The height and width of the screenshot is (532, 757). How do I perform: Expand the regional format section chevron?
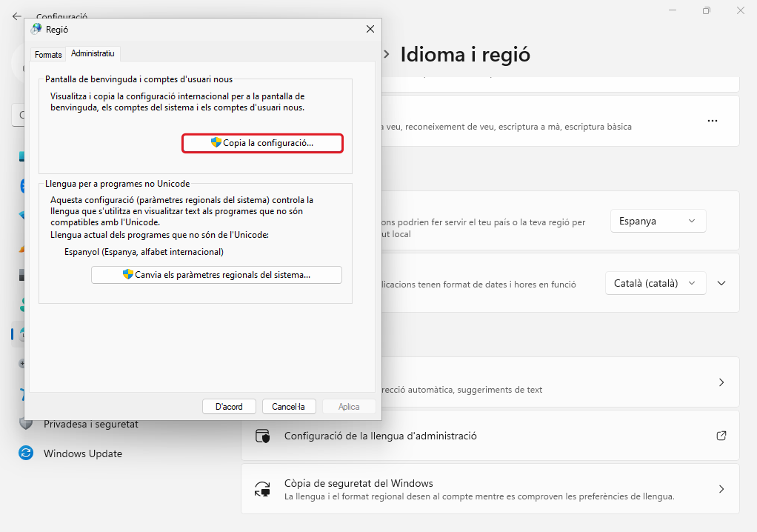click(721, 283)
